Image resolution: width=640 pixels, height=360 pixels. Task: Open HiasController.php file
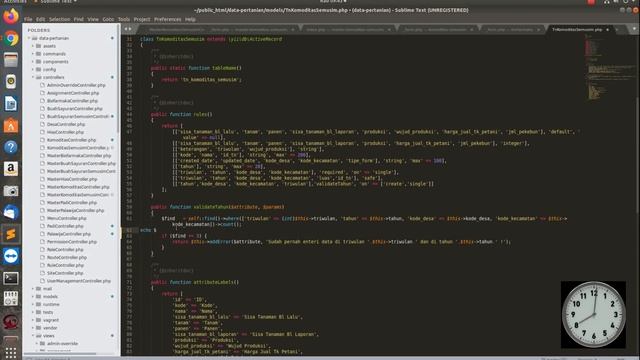pos(65,132)
